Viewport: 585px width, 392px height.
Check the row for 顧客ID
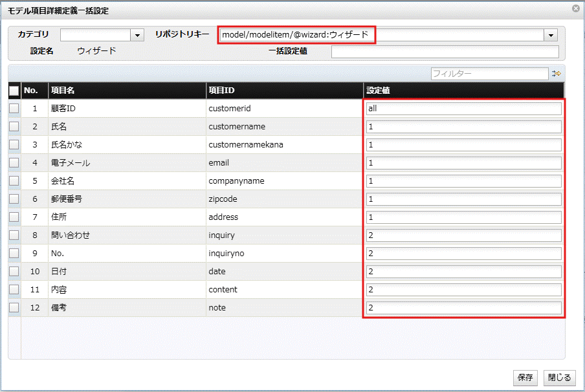[x=14, y=109]
